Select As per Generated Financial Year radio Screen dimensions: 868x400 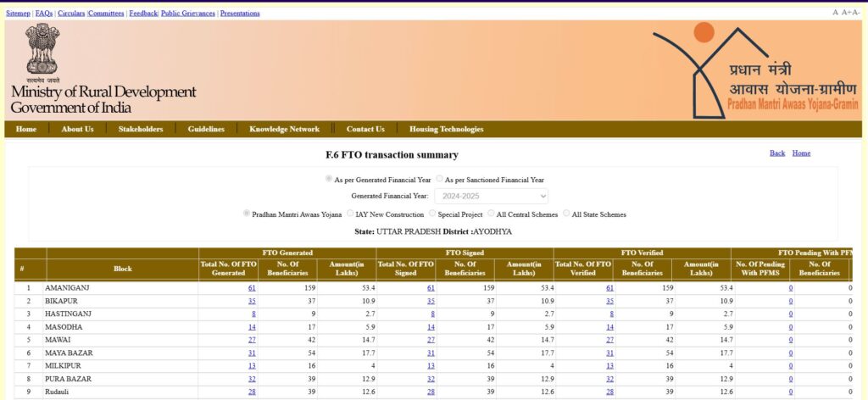tap(329, 180)
